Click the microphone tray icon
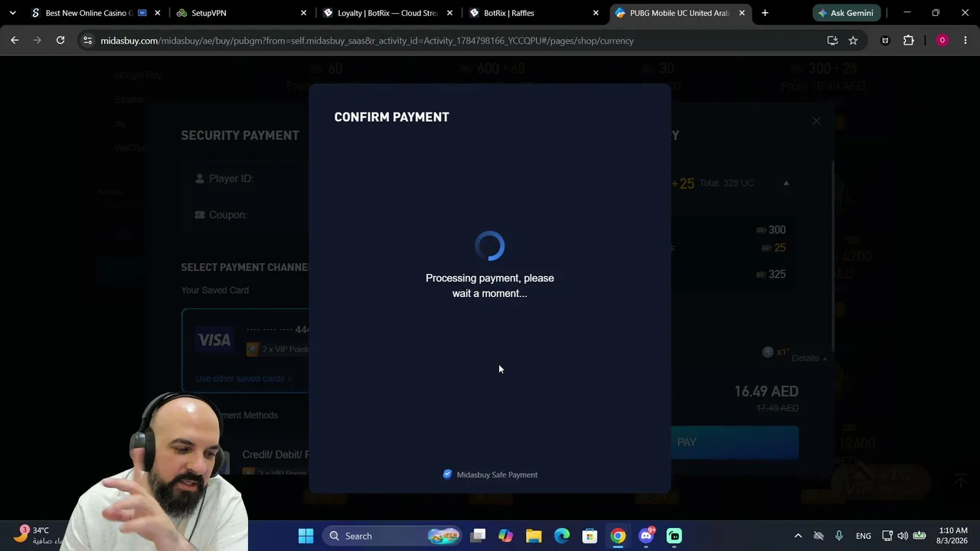 (839, 536)
